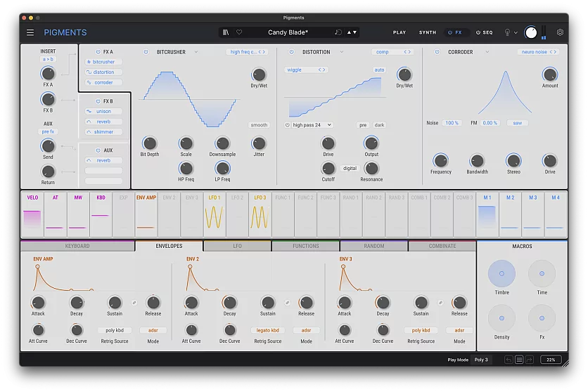Toggle the FX B bus power button
588x392 pixels.
pos(98,101)
